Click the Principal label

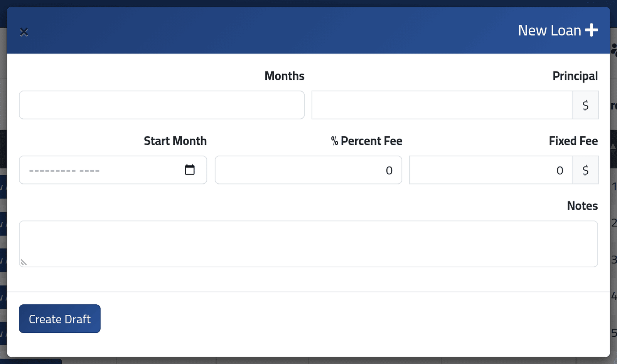(x=575, y=76)
